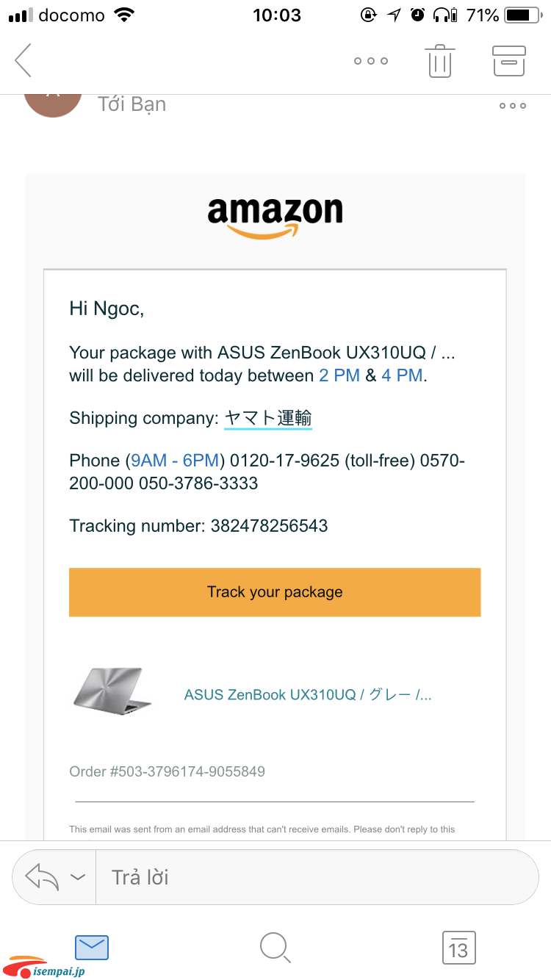Screen dimensions: 551x980
Task: Tap the 9AM - 6PM hours link
Action: [176, 461]
